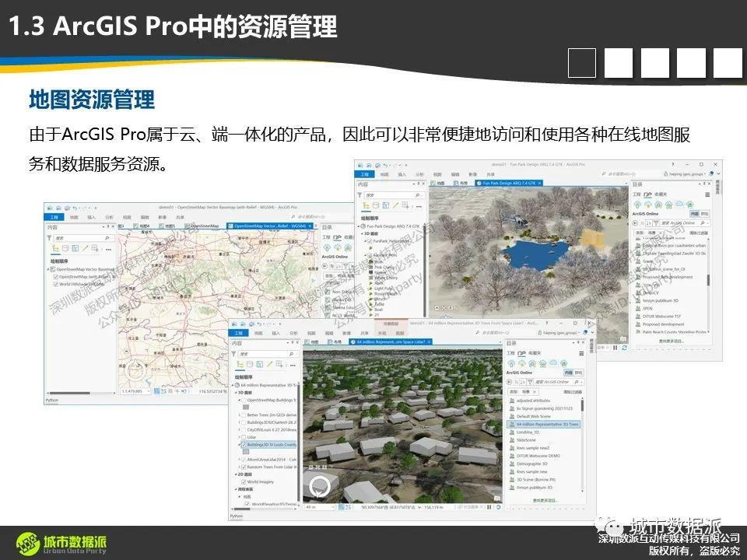Screen dimensions: 747x560
Task: Select List By Data Source in Fun Park window
Action: coord(376,205)
